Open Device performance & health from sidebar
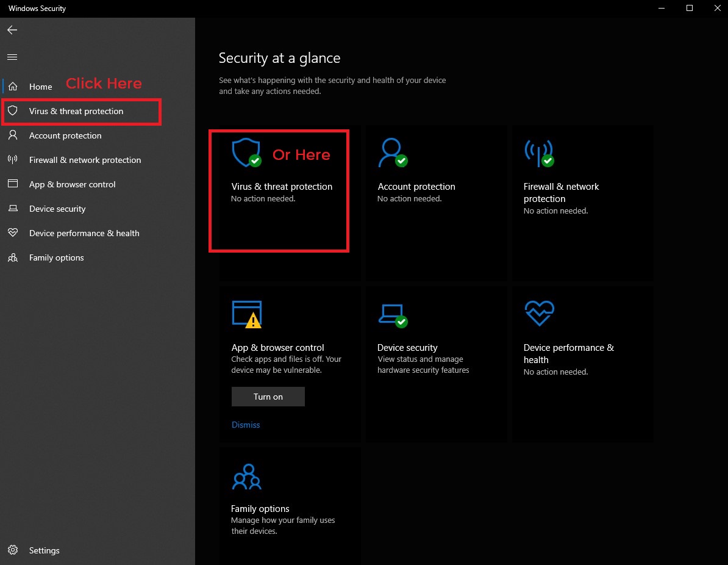Screen dimensions: 728x565 tap(84, 233)
